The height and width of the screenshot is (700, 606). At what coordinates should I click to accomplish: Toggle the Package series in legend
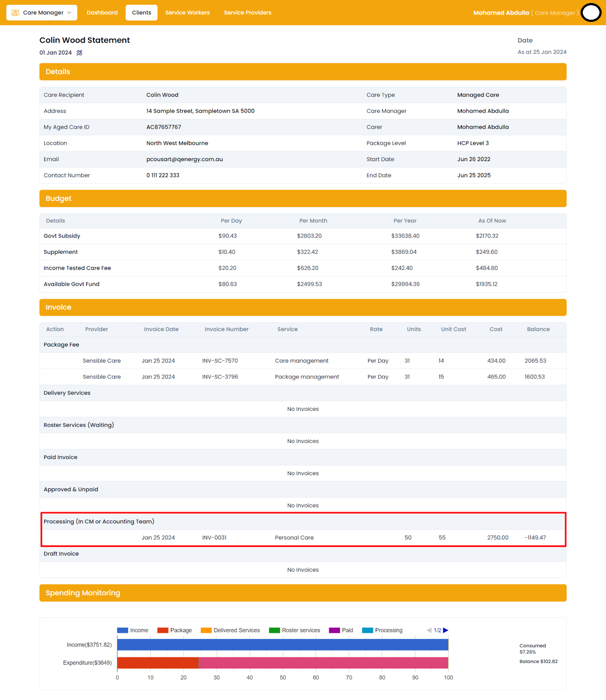tap(175, 630)
